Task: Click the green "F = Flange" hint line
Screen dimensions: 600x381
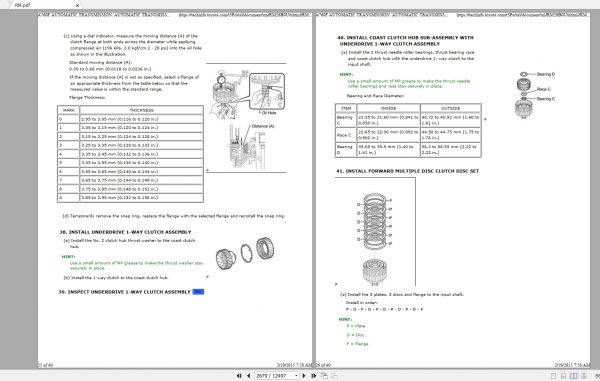Action: pyautogui.click(x=357, y=344)
